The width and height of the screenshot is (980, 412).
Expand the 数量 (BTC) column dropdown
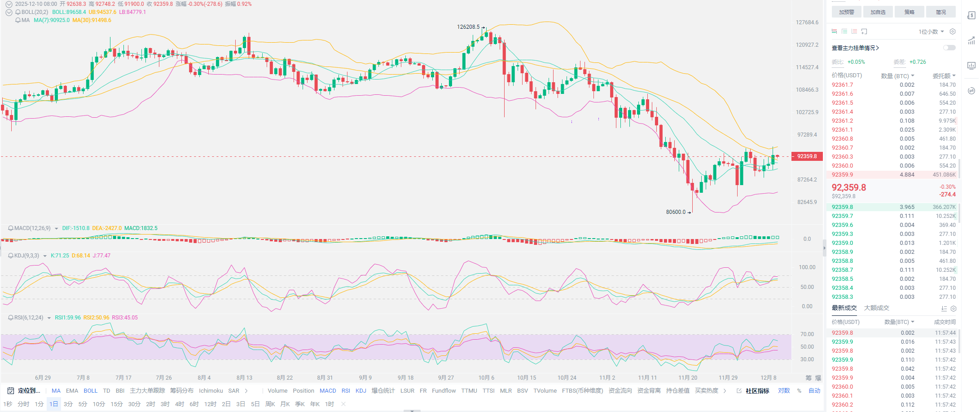[x=897, y=76]
